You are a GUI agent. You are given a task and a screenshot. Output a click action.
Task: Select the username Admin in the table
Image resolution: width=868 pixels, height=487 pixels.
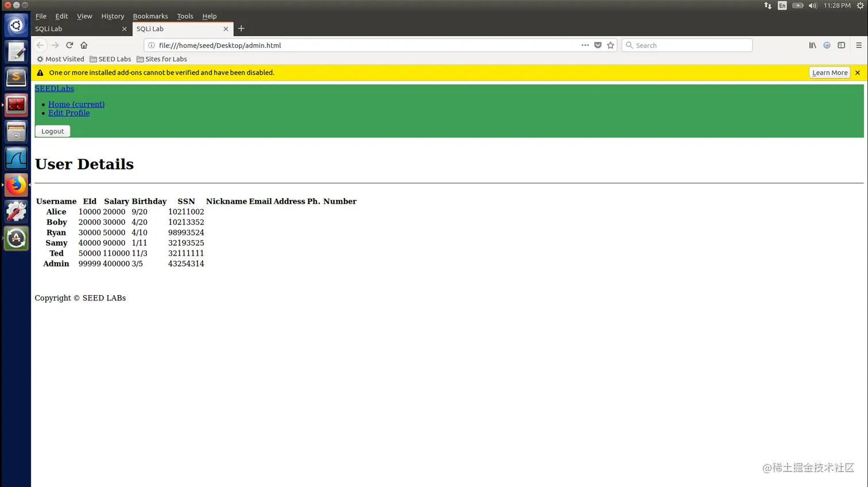coord(56,264)
